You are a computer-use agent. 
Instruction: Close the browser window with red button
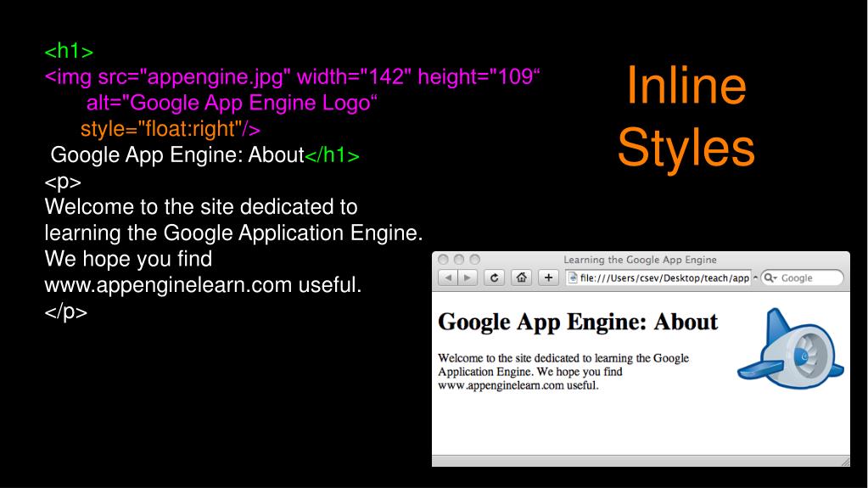click(443, 259)
